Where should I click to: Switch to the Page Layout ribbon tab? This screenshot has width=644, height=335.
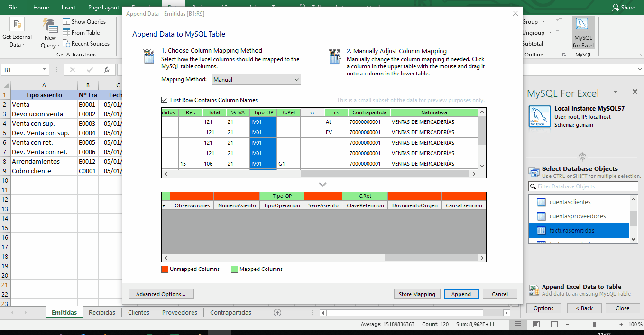[104, 8]
